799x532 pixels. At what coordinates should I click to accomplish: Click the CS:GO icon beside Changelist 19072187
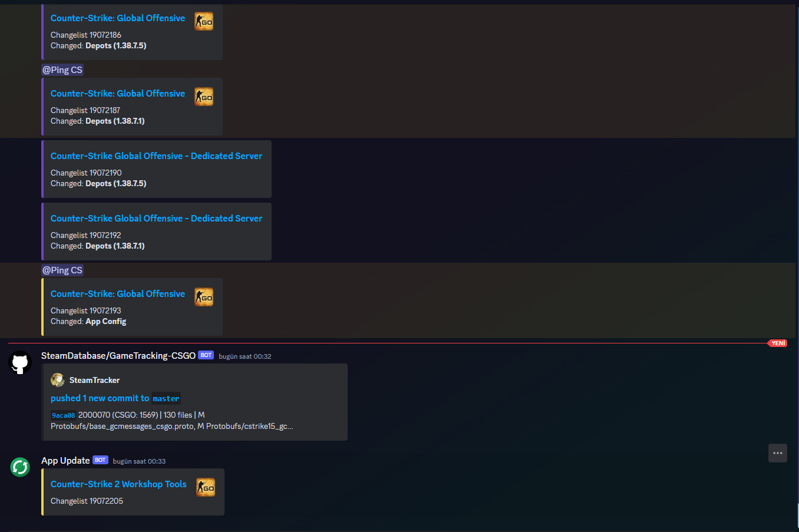click(x=204, y=97)
